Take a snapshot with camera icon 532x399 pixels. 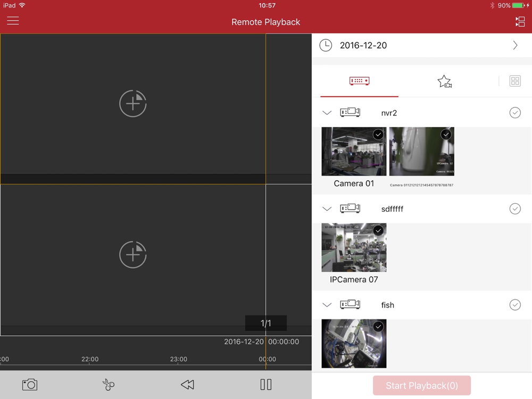(29, 385)
